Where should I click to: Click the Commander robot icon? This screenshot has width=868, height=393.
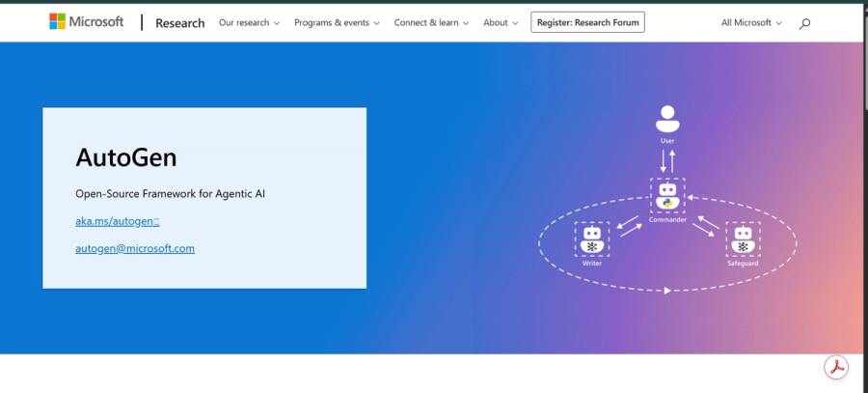tap(667, 196)
